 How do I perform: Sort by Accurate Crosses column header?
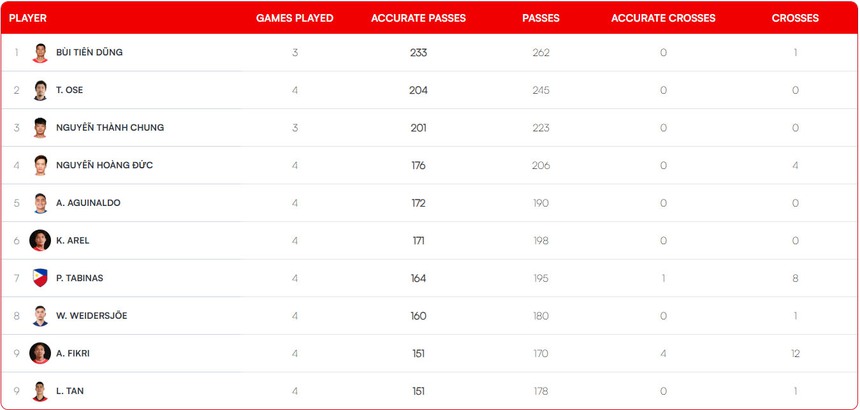point(663,18)
